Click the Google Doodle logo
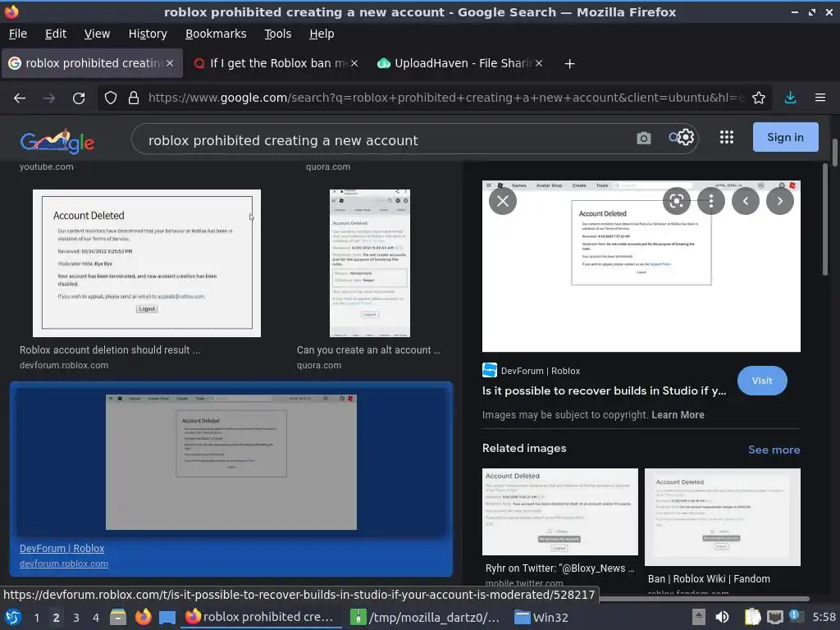Viewport: 840px width, 630px height. [57, 141]
